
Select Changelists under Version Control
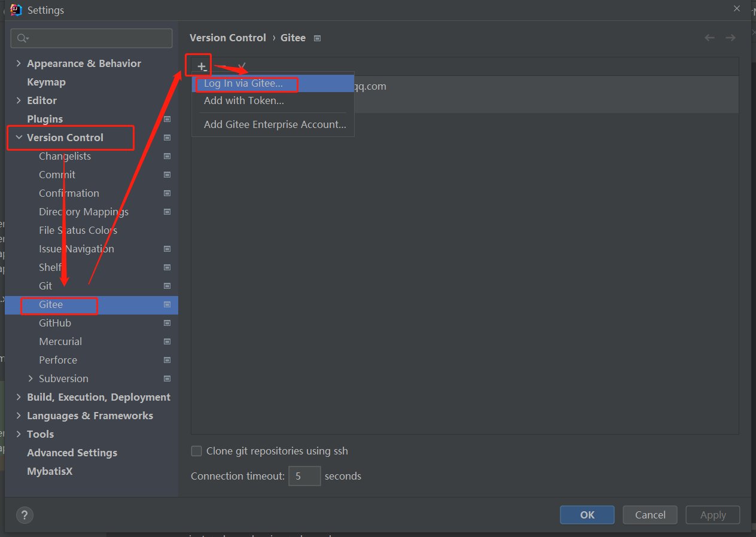tap(65, 156)
